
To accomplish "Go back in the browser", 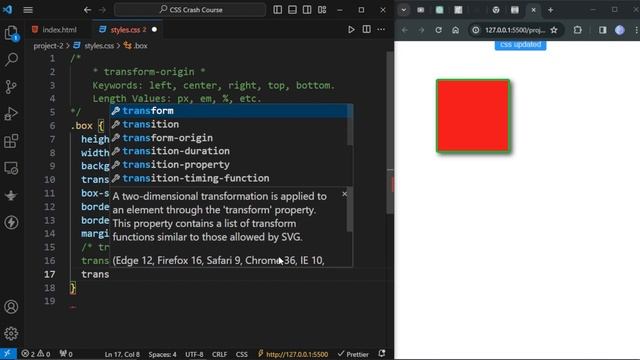I will [x=404, y=30].
